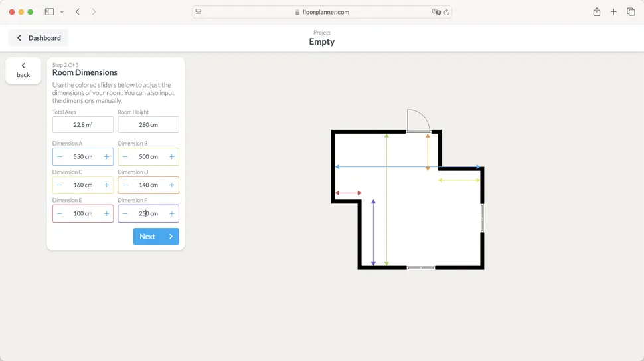Increase Dimension B using plus icon
The width and height of the screenshot is (644, 361).
(172, 157)
